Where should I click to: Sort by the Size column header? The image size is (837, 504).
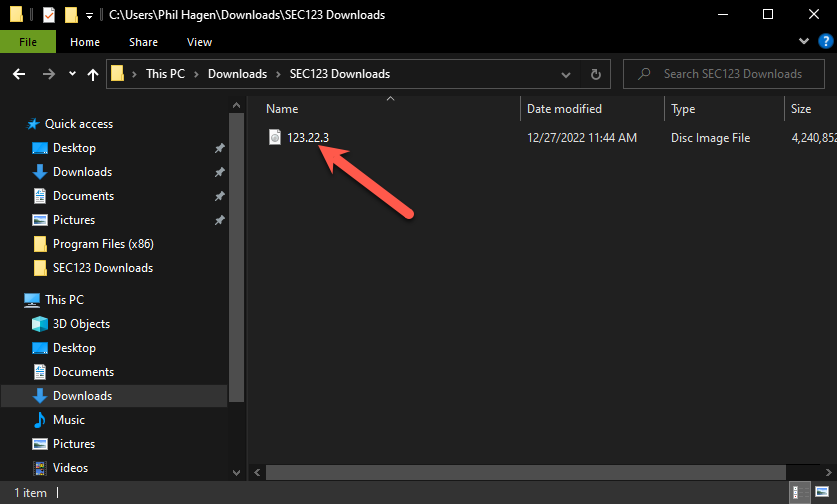coord(801,109)
